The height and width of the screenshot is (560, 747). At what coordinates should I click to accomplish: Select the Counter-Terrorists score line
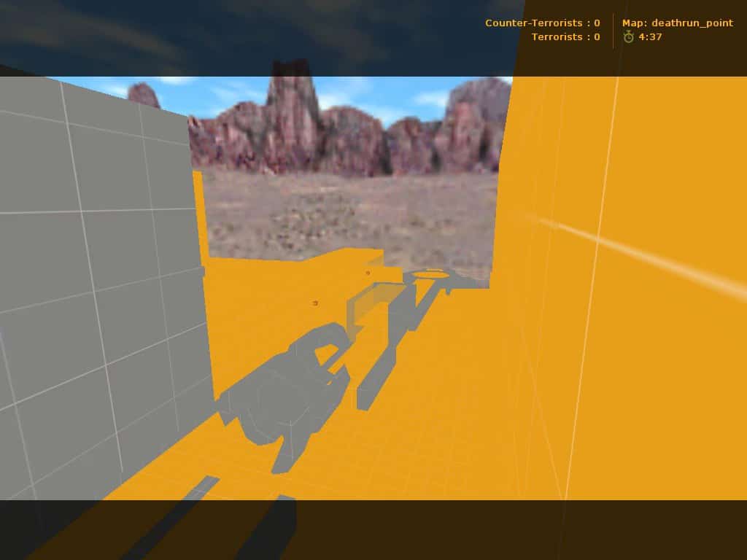pyautogui.click(x=543, y=23)
